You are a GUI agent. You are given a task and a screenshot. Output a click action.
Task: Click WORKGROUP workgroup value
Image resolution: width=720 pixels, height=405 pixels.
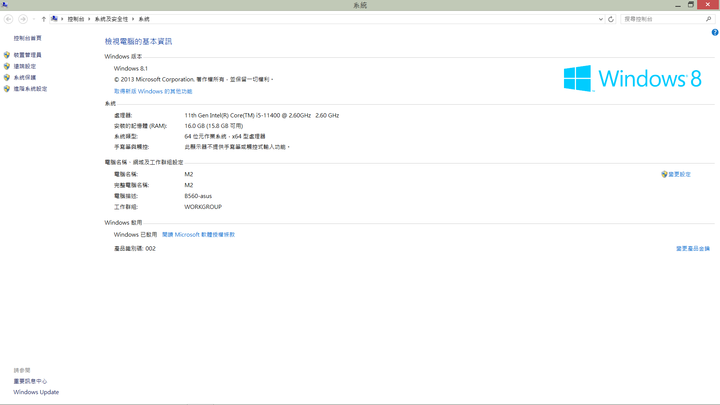pyautogui.click(x=203, y=207)
